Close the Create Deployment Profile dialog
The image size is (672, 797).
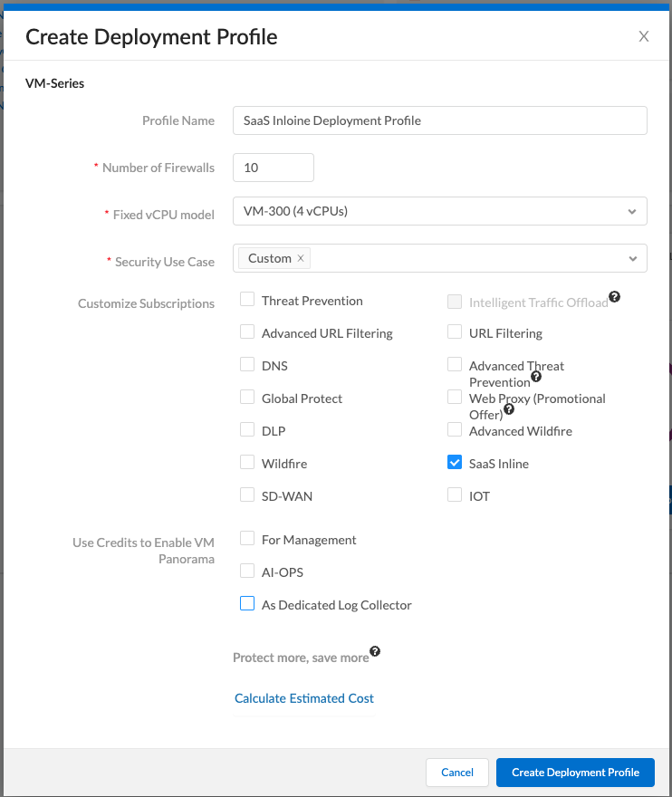[x=644, y=36]
